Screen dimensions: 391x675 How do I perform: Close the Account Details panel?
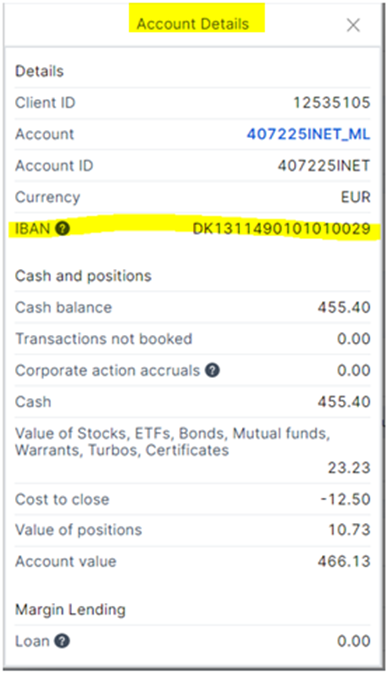pyautogui.click(x=353, y=25)
